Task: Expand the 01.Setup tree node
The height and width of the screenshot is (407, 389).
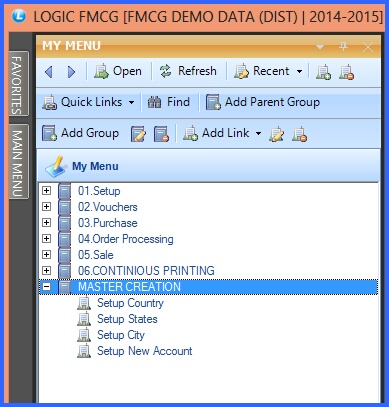Action: (x=47, y=191)
